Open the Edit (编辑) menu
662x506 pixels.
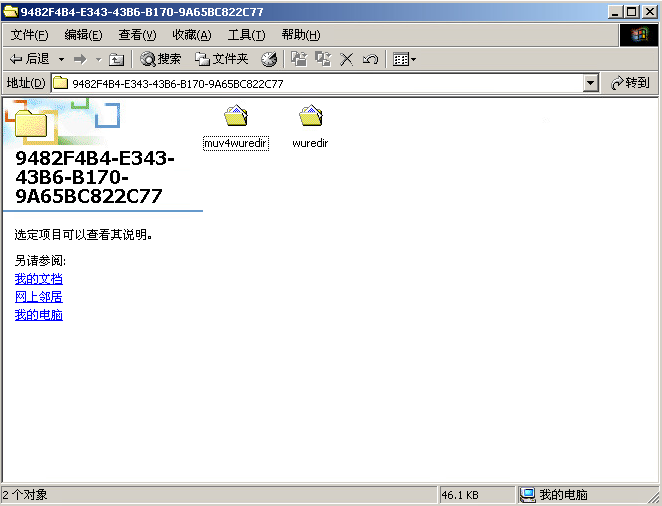[83, 35]
